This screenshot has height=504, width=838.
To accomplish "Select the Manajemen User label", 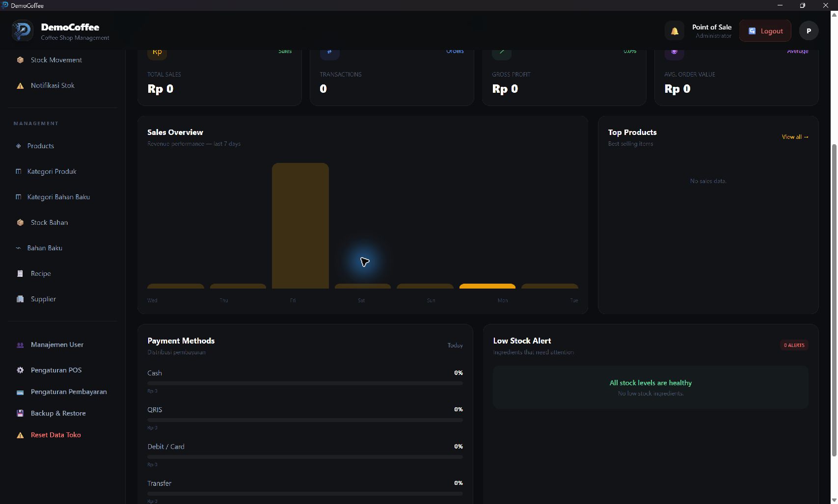I will pyautogui.click(x=57, y=345).
